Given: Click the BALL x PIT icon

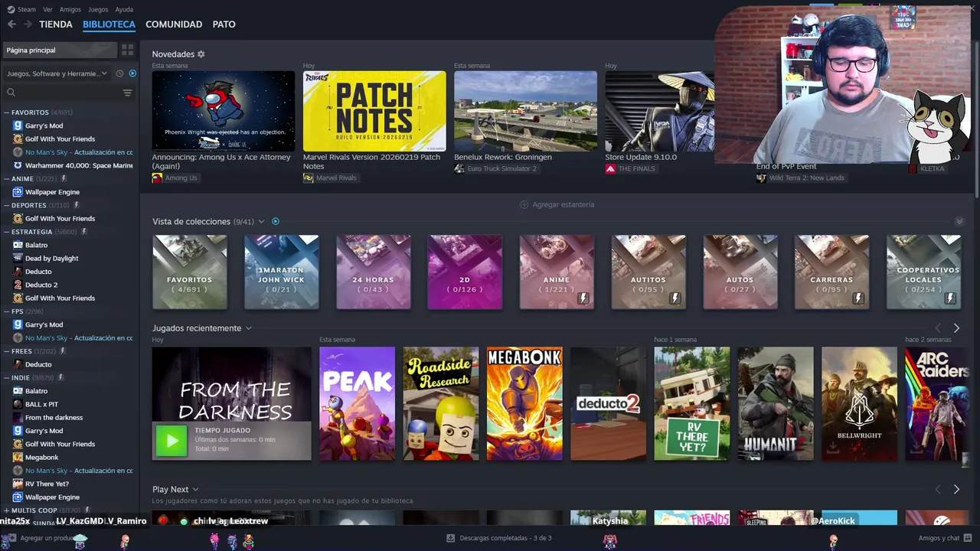Looking at the screenshot, I should (18, 404).
